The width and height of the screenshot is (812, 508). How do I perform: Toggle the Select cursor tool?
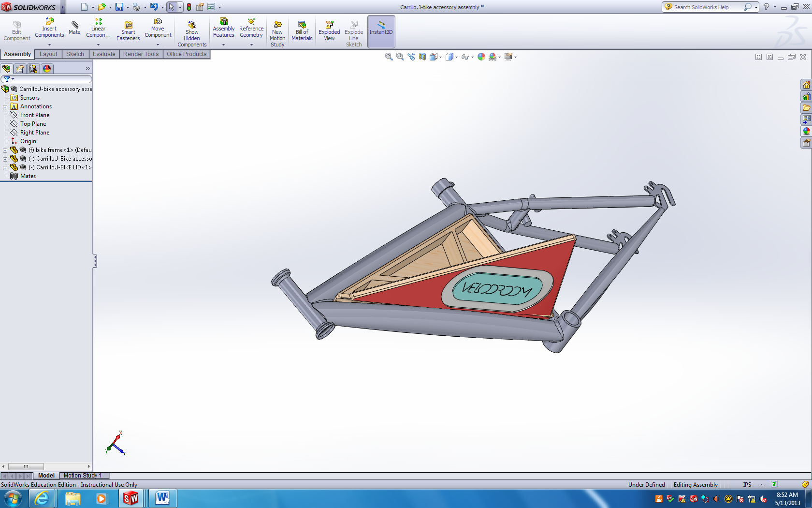pyautogui.click(x=171, y=7)
